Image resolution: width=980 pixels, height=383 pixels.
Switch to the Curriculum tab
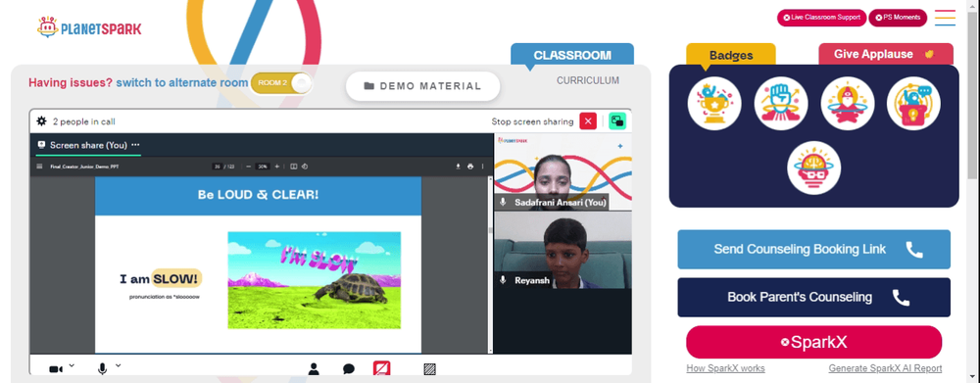pyautogui.click(x=587, y=80)
